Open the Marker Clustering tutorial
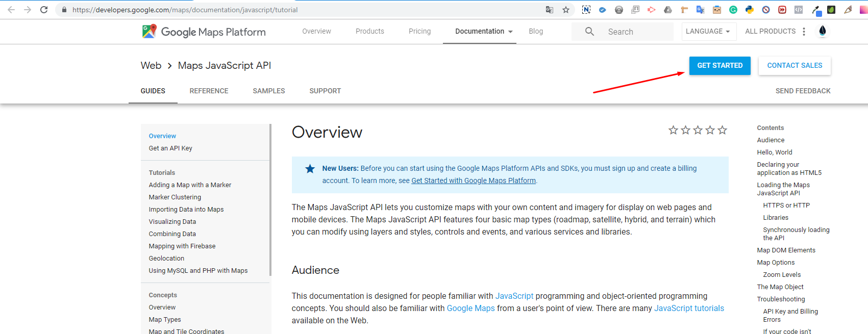Viewport: 868px width, 334px height. (175, 197)
